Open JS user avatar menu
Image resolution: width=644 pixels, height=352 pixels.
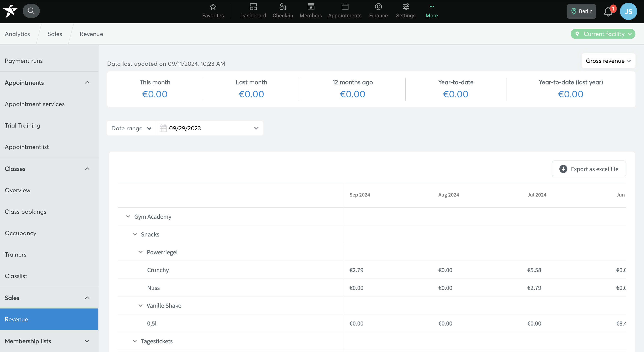(x=628, y=11)
